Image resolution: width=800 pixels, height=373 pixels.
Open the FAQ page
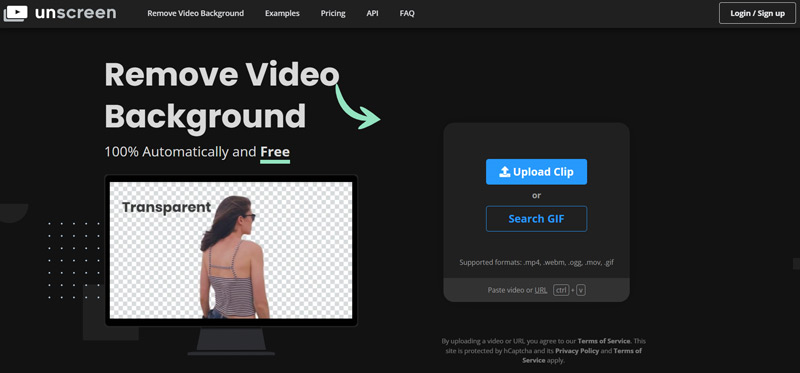(x=407, y=13)
